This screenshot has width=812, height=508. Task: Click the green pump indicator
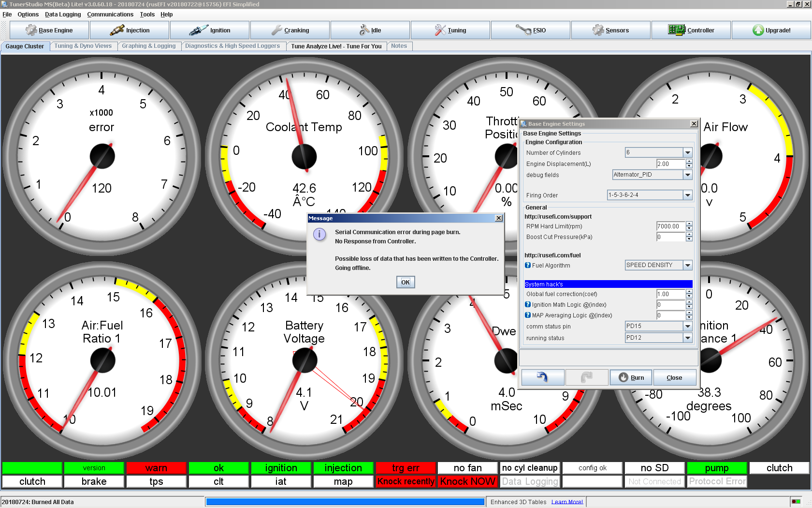tap(717, 468)
